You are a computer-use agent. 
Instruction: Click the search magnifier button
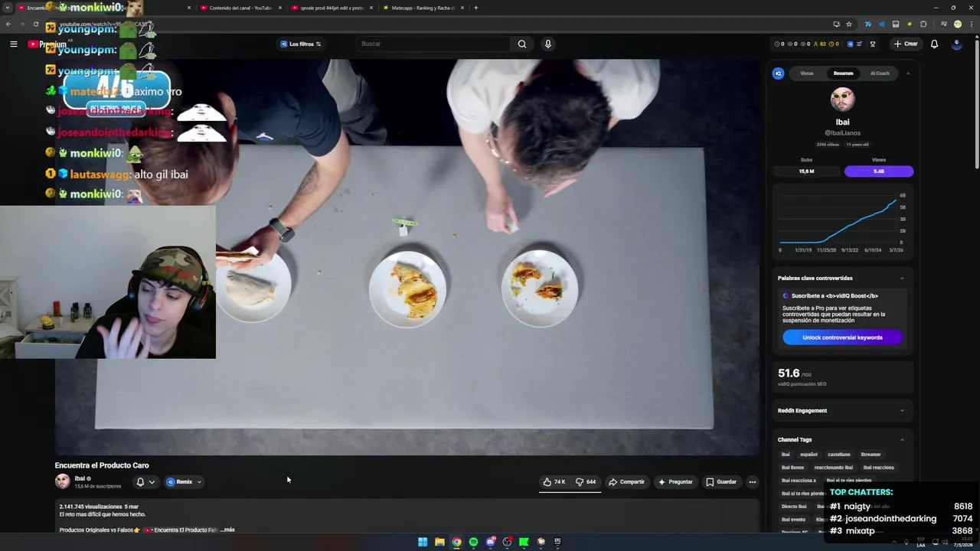click(x=522, y=44)
